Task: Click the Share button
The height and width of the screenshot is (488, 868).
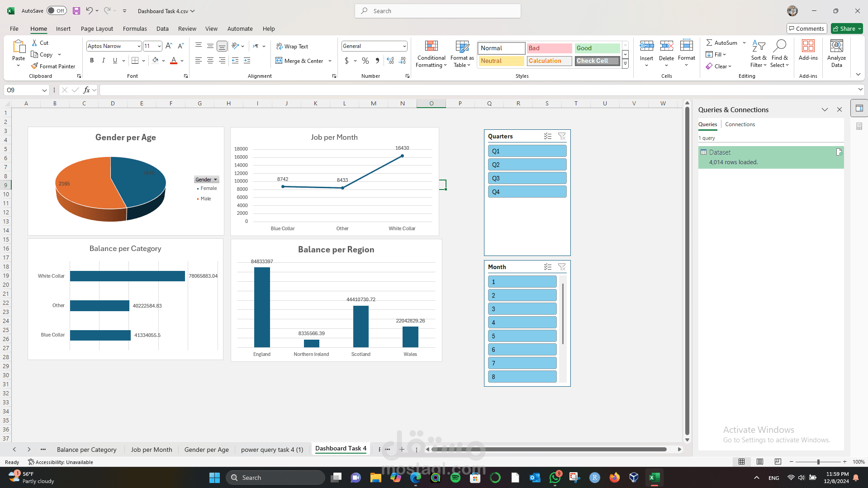Action: [x=847, y=28]
